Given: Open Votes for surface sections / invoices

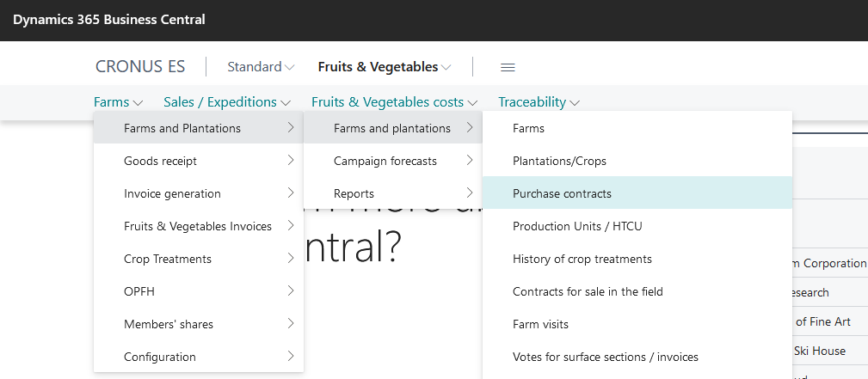Looking at the screenshot, I should tap(637, 357).
